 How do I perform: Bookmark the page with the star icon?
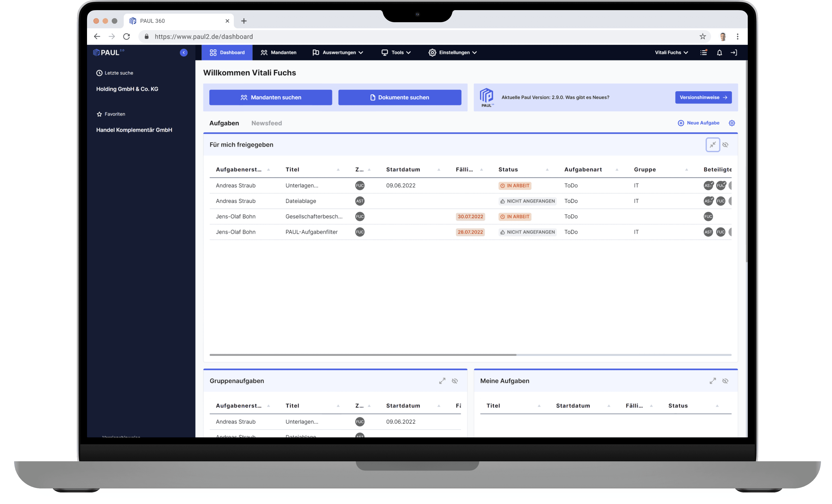point(703,36)
